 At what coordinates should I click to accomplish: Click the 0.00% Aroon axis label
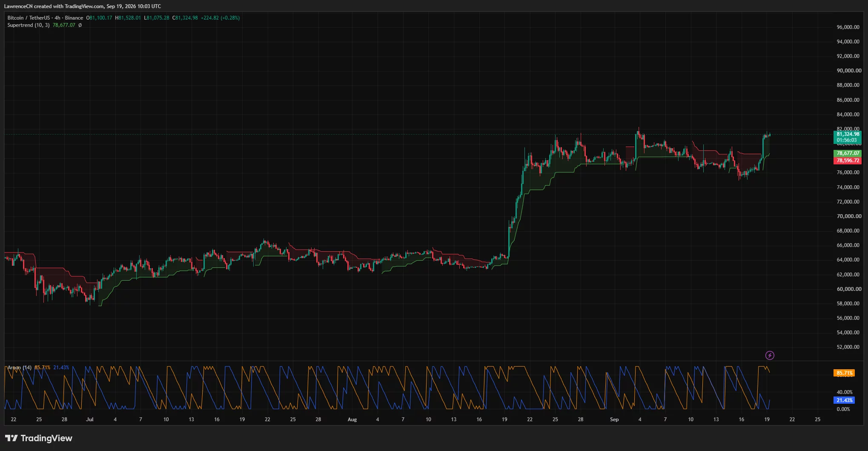[843, 409]
